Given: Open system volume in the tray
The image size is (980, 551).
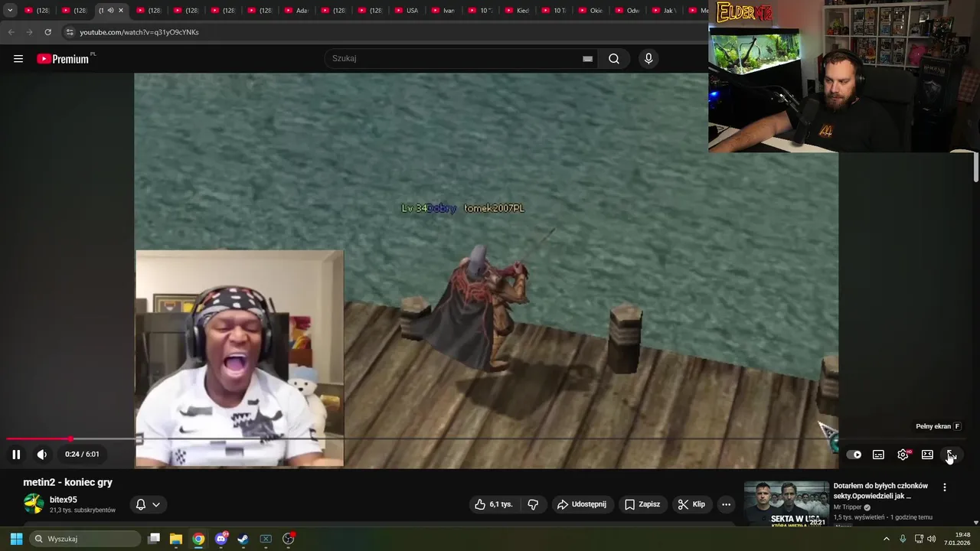Looking at the screenshot, I should pyautogui.click(x=932, y=539).
